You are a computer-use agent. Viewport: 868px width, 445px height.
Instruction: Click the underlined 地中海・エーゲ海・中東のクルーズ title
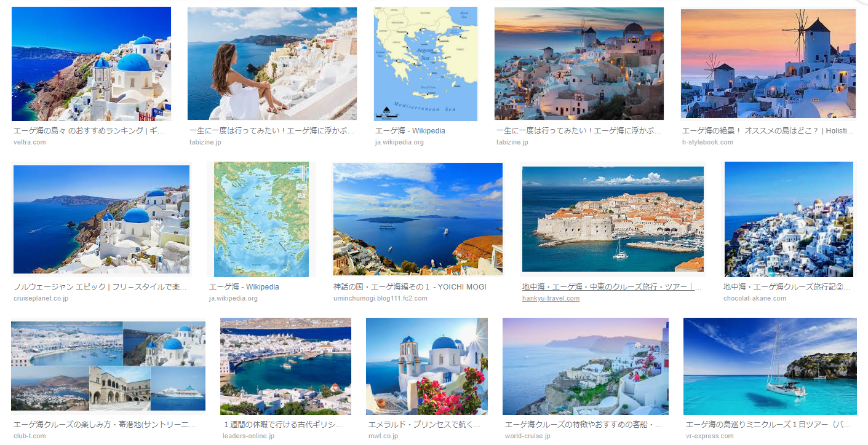[x=611, y=287]
